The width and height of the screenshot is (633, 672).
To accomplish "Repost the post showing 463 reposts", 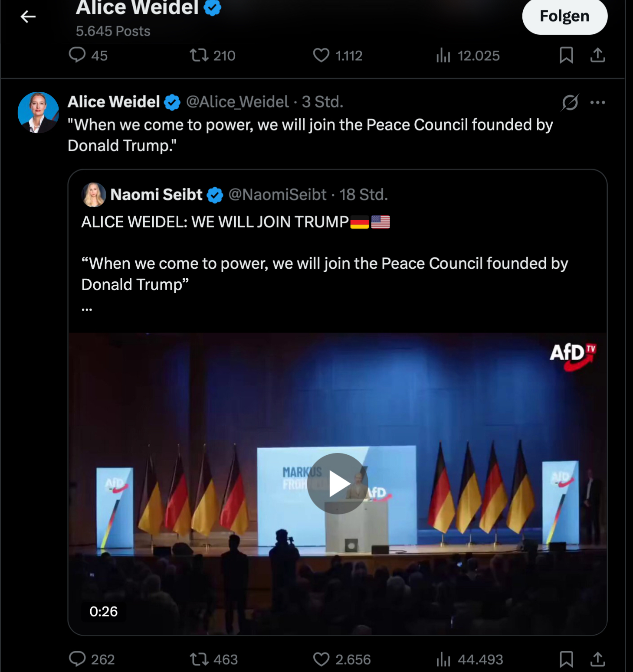I will pyautogui.click(x=199, y=659).
